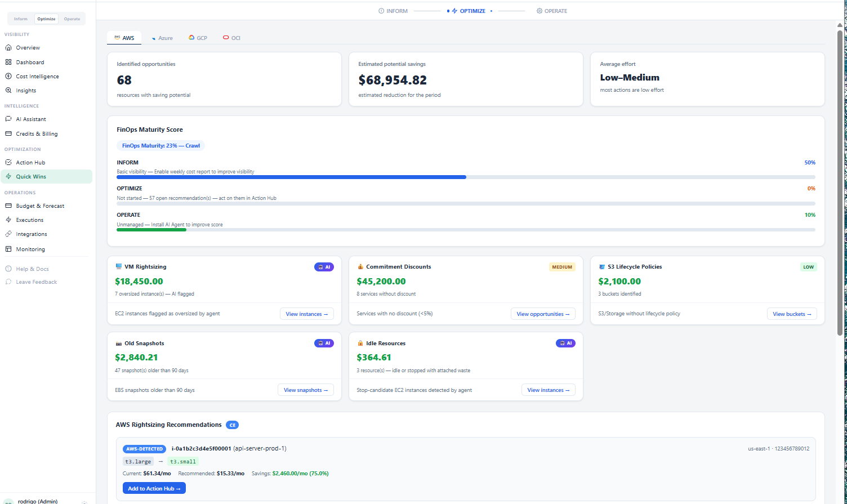
Task: Select the Quick Wins lightning icon
Action: click(x=8, y=176)
